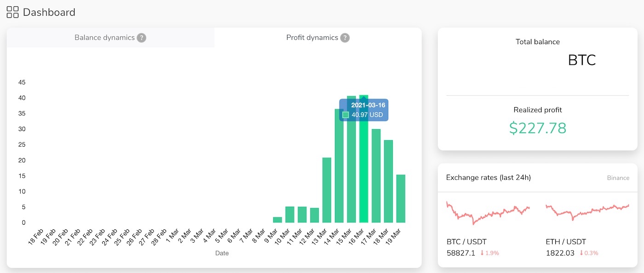This screenshot has height=273, width=644.
Task: Click the BTC / USDT pair label
Action: click(466, 242)
